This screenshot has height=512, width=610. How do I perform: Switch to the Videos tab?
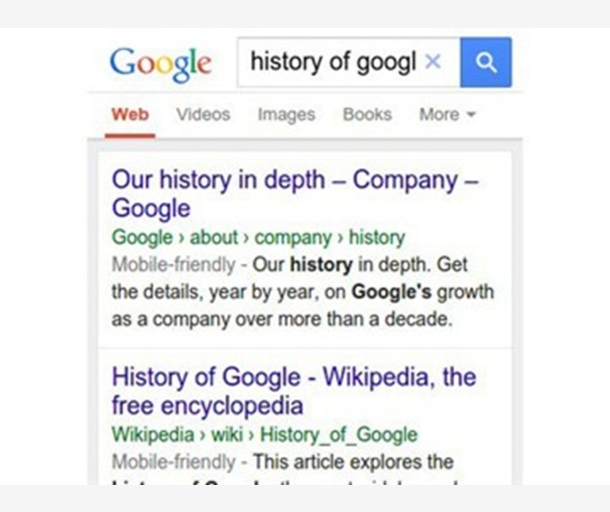click(203, 114)
